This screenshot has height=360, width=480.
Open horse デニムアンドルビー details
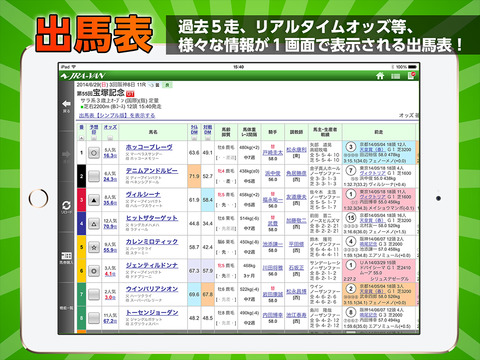(x=152, y=171)
